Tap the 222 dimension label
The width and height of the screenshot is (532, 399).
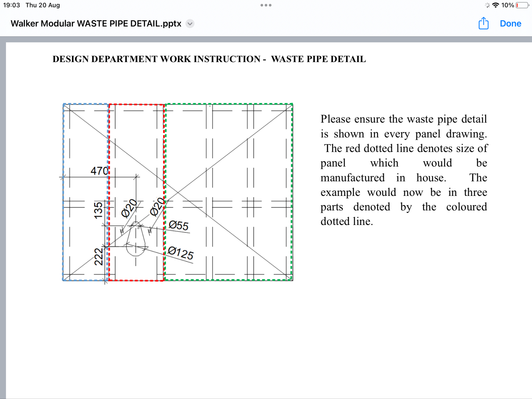pos(98,257)
